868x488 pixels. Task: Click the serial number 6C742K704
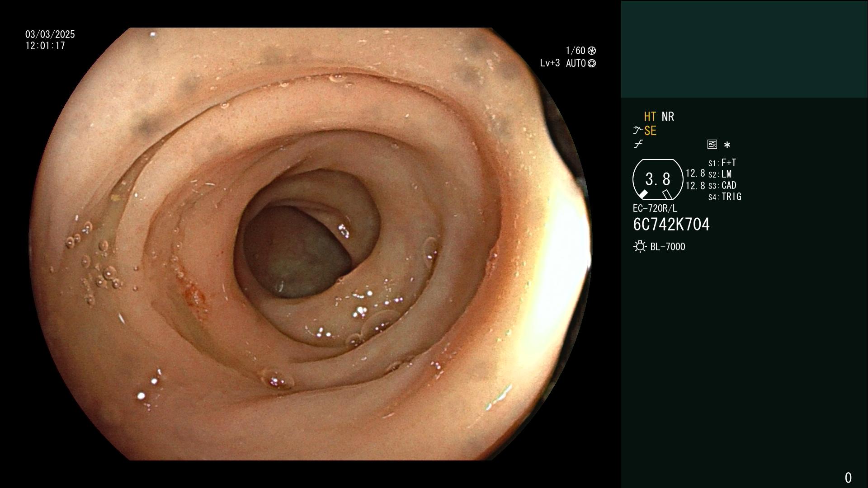coord(671,225)
